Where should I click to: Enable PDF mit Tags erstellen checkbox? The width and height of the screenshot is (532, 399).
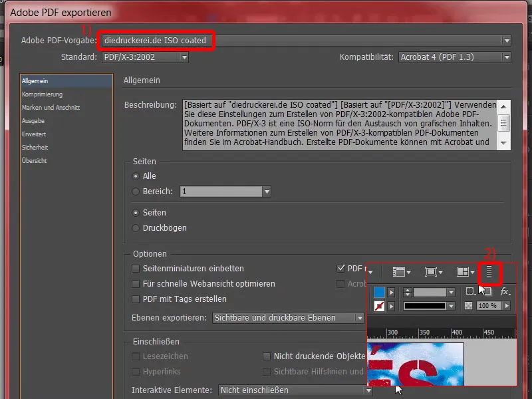(136, 299)
